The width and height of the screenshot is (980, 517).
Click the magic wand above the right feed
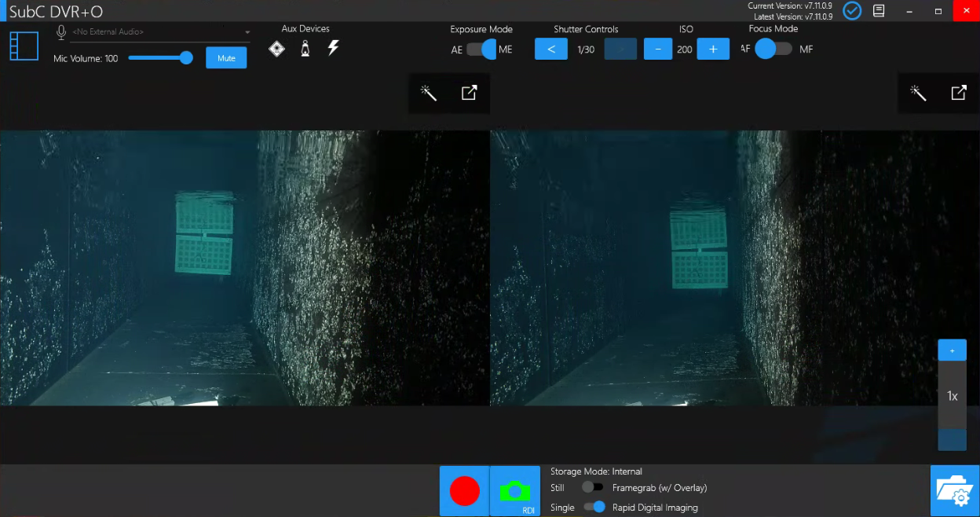pyautogui.click(x=918, y=93)
